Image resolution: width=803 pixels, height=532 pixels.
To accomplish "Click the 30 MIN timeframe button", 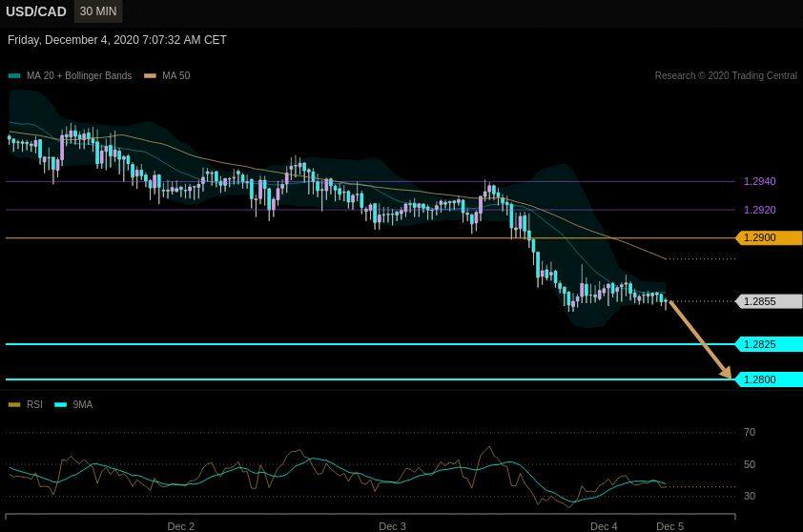I will tap(98, 11).
